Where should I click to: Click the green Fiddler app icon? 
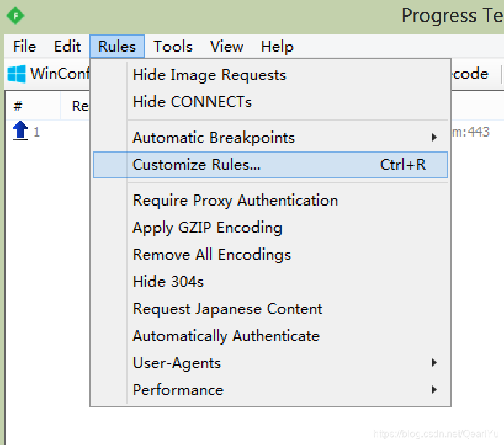[x=15, y=15]
